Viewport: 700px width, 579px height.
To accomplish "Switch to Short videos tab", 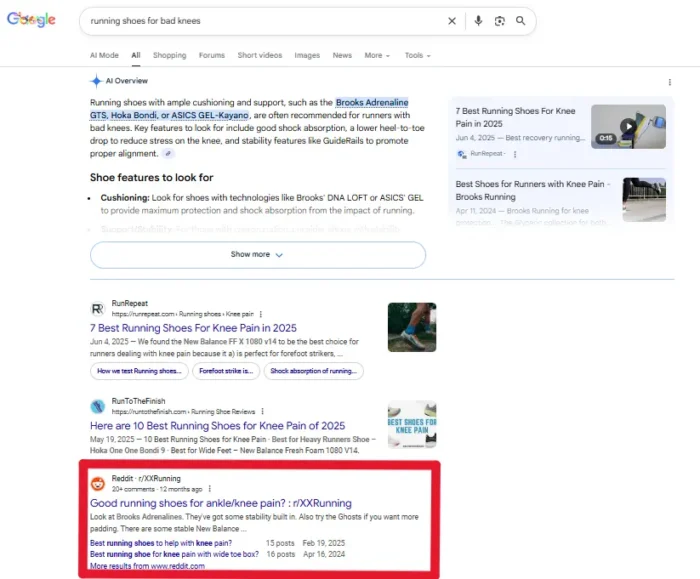I will tap(260, 55).
